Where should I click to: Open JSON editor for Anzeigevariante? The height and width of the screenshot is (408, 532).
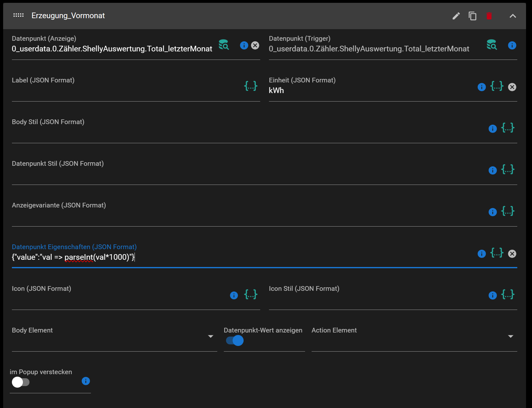508,211
